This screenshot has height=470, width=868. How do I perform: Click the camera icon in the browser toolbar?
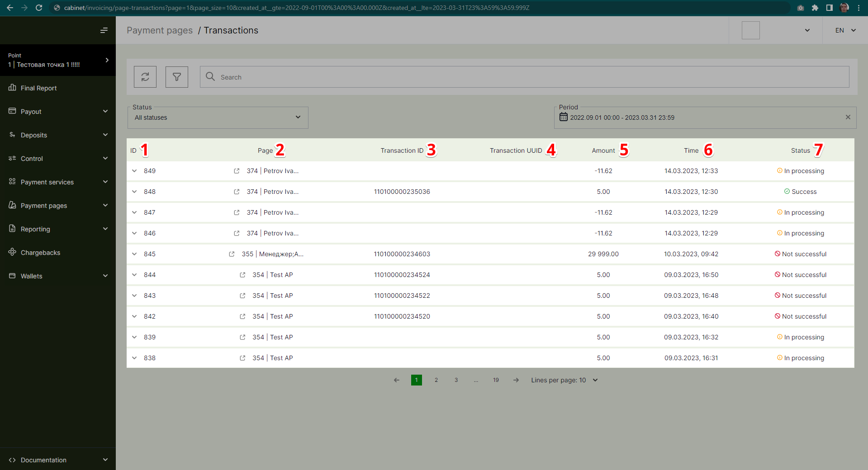point(801,8)
